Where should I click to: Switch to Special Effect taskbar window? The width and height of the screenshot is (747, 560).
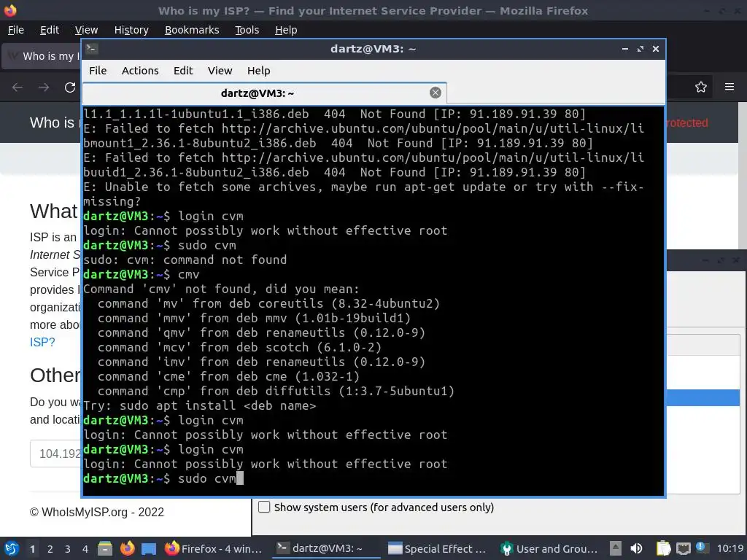coord(437,549)
